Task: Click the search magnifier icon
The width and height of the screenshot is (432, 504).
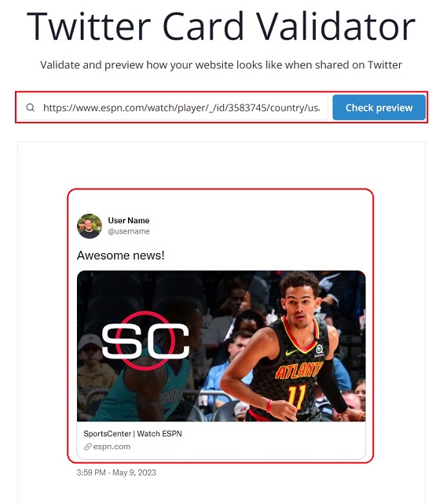Action: (x=30, y=108)
